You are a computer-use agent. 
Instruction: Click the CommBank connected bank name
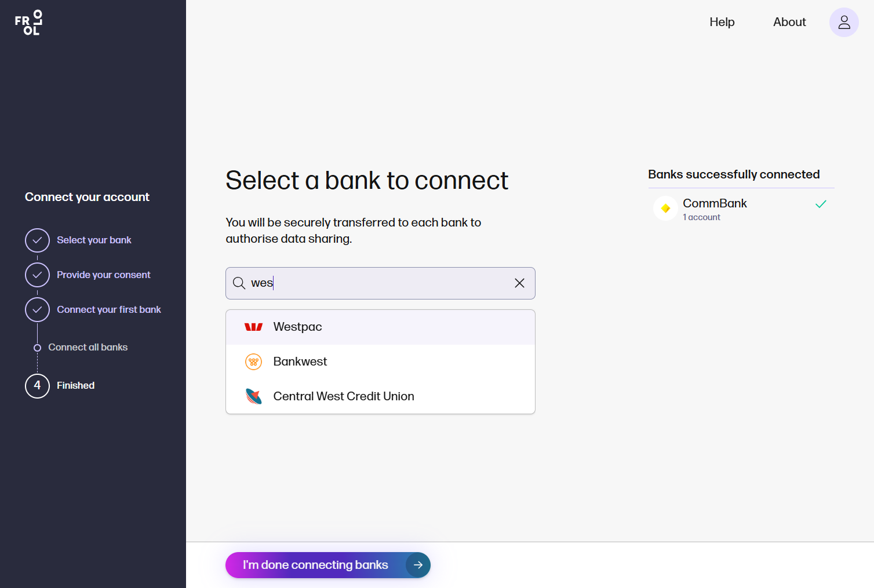(x=715, y=203)
